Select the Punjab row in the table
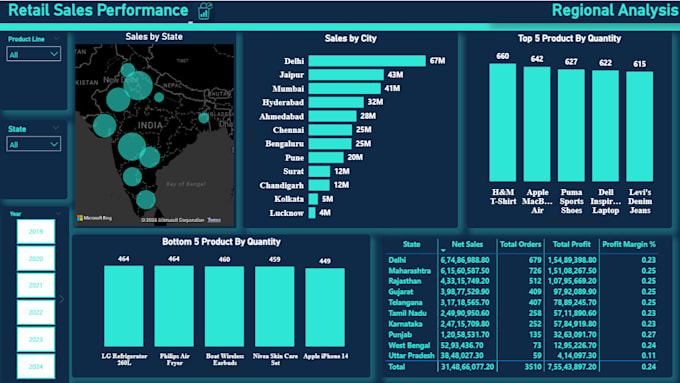680x383 pixels. [522, 335]
